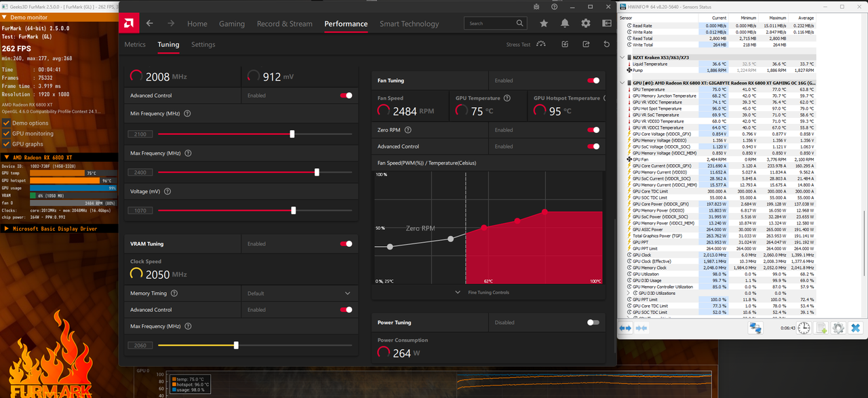
Task: Open the notifications bell
Action: (x=565, y=23)
